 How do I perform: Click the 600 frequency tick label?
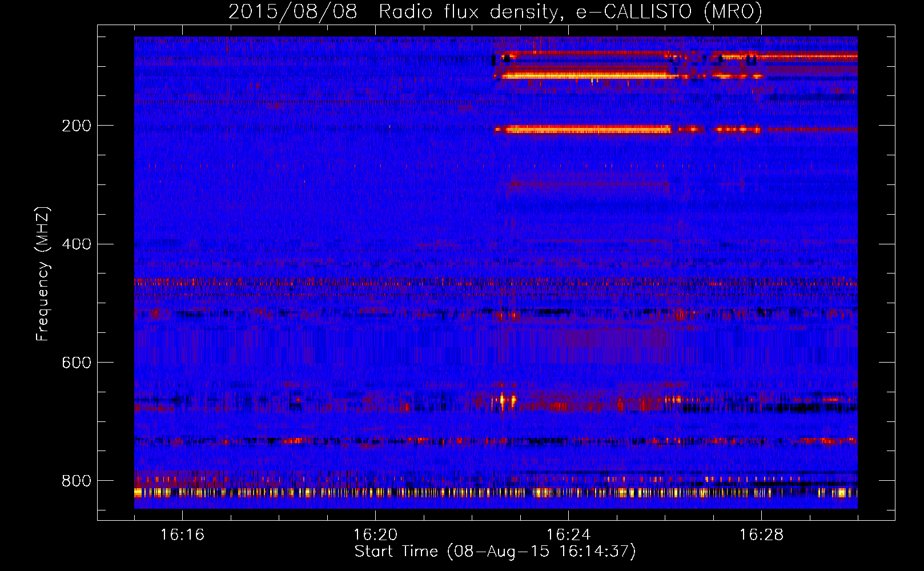pos(77,363)
